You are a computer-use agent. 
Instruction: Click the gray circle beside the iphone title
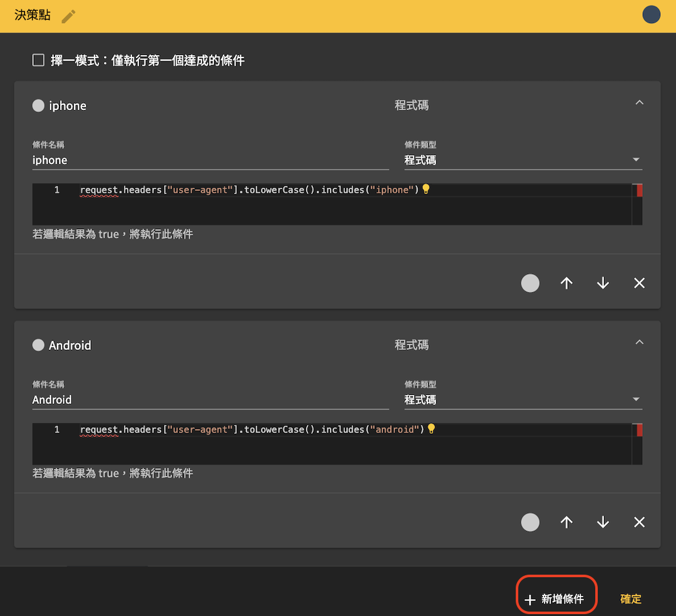click(38, 106)
